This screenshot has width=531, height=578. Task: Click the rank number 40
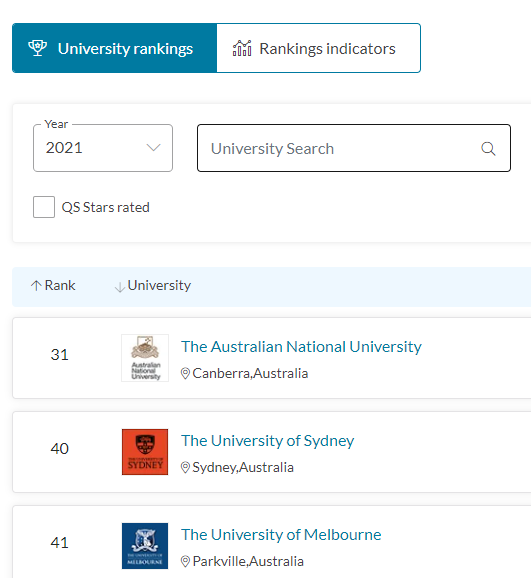coord(59,449)
